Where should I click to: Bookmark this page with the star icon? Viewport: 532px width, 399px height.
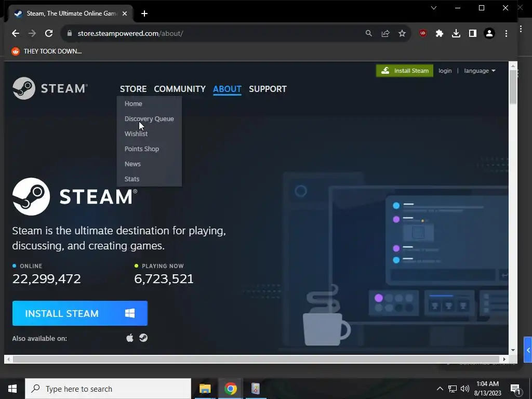[x=402, y=33]
